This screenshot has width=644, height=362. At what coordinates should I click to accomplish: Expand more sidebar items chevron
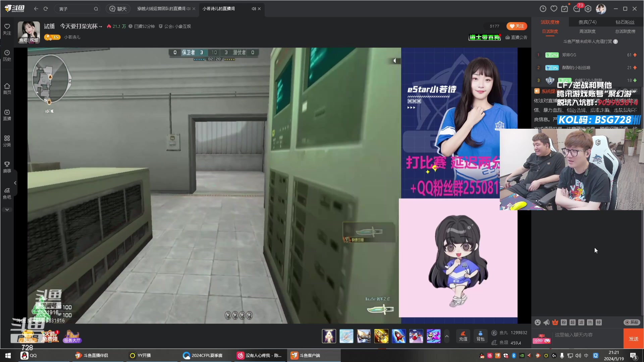pos(7,209)
